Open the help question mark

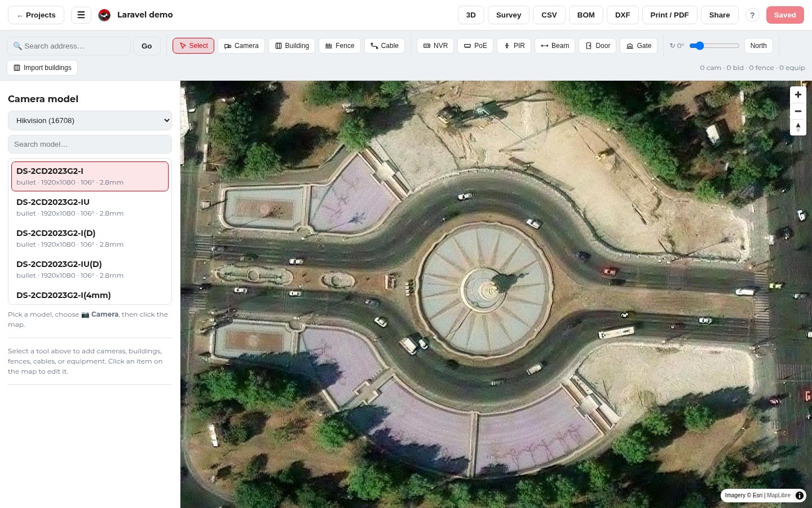752,15
